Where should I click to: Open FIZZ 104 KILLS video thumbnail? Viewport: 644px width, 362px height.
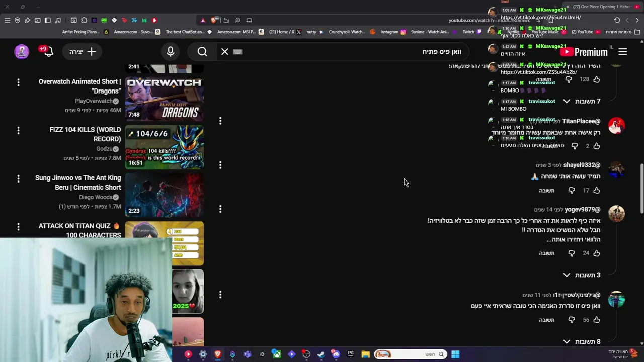(164, 146)
